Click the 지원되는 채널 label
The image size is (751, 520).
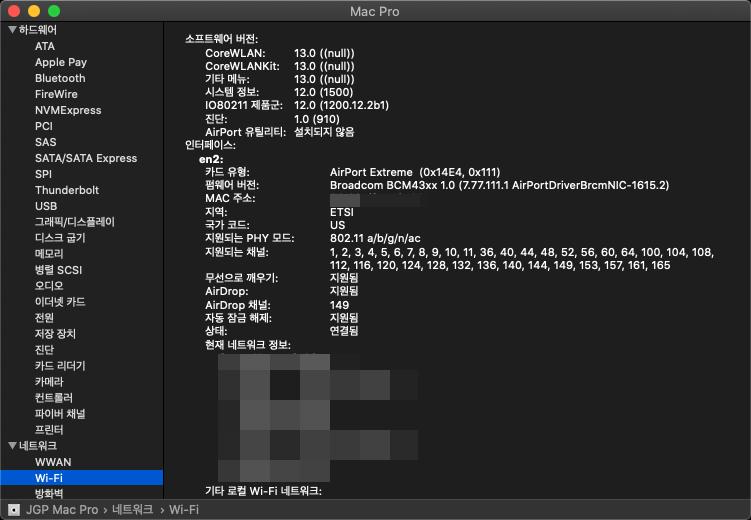[x=237, y=251]
